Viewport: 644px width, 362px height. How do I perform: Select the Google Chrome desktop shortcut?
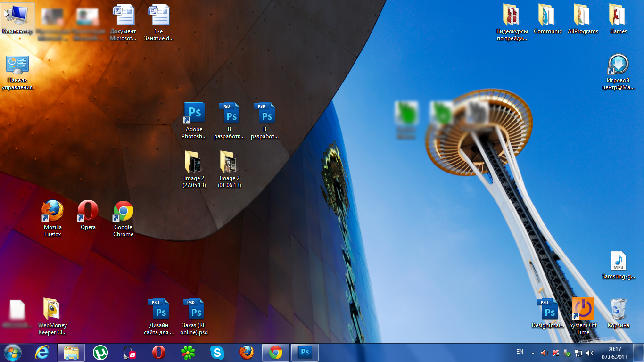click(x=123, y=212)
